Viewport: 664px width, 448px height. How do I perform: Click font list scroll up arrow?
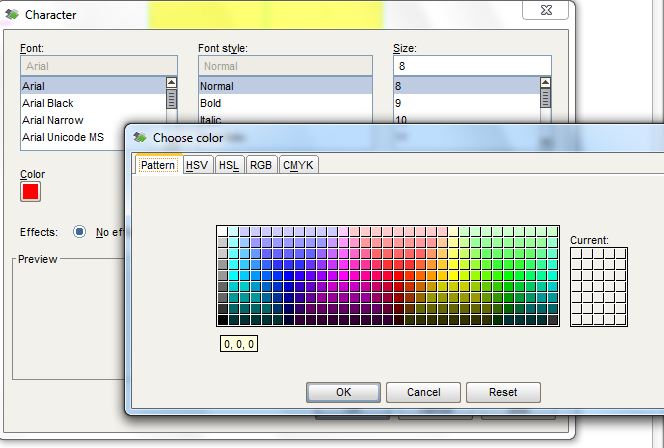[x=172, y=82]
